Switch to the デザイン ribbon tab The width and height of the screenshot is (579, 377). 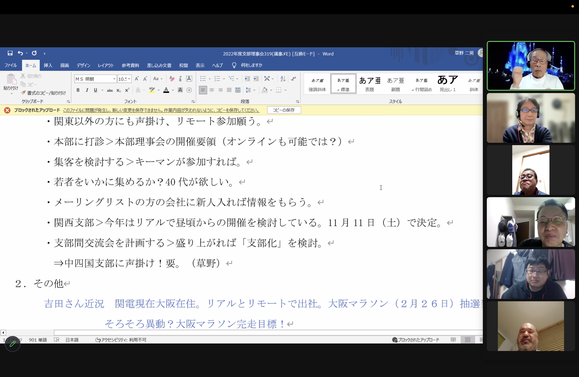[x=83, y=65]
